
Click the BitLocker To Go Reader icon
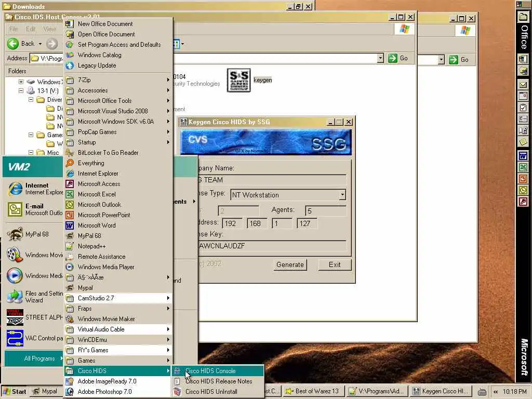pyautogui.click(x=70, y=153)
